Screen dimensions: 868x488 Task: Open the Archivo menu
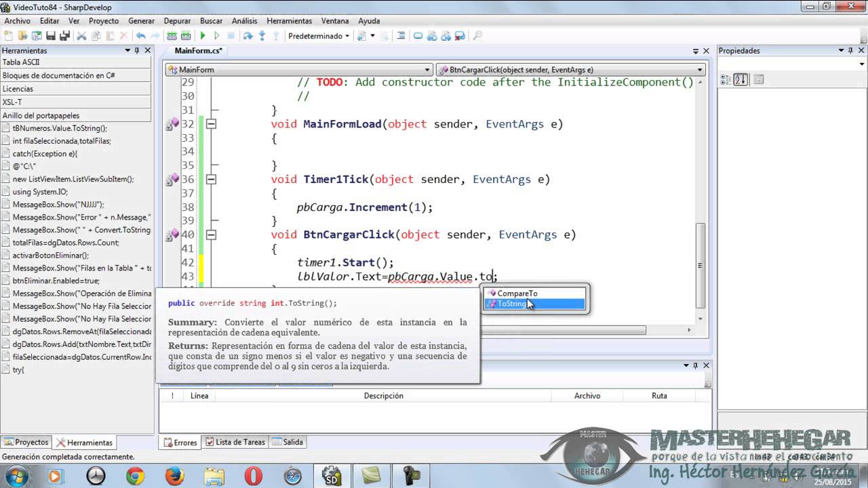click(18, 21)
